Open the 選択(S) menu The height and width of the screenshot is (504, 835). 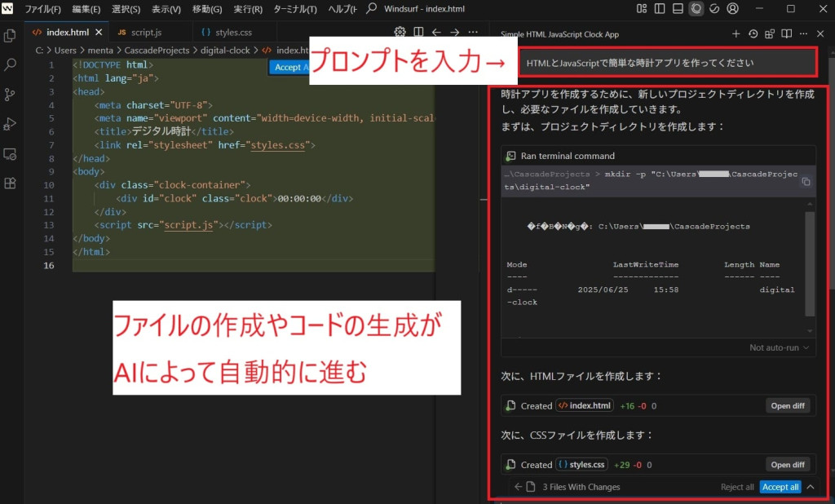(x=126, y=8)
